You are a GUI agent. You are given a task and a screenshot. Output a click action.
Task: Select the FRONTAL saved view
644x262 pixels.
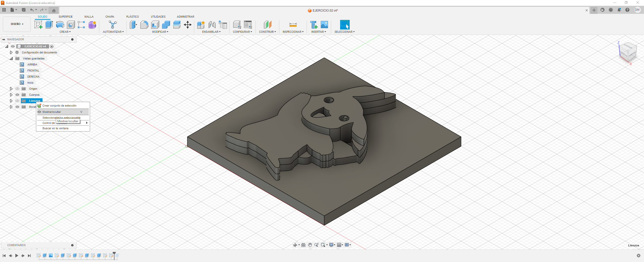[33, 71]
